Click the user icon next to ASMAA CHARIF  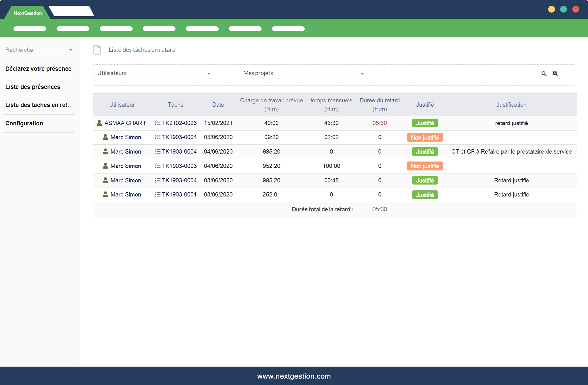pos(99,123)
